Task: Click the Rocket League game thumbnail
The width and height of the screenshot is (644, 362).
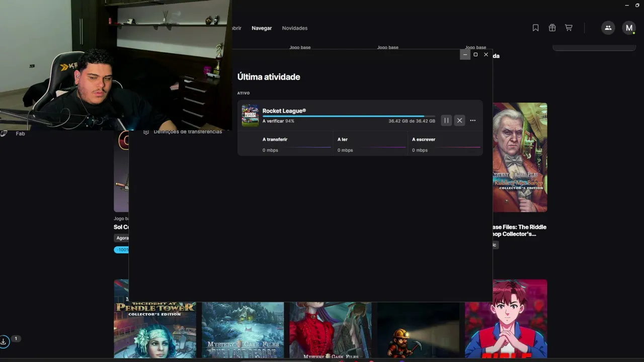Action: (250, 116)
